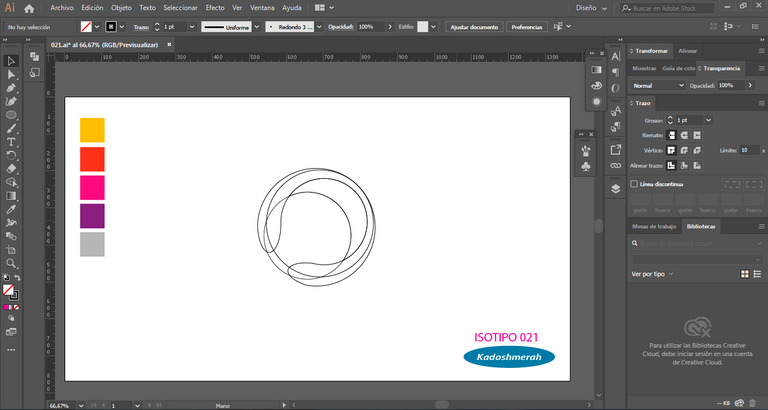Open the Brushes panel icon
Image resolution: width=768 pixels, height=410 pixels.
[x=586, y=150]
